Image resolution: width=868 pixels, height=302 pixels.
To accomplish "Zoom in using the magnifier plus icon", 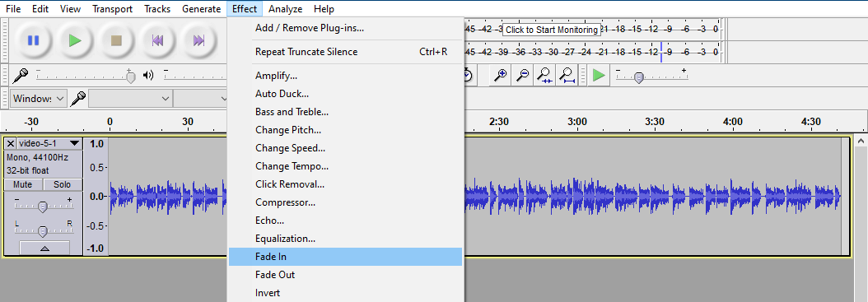I will click(501, 75).
